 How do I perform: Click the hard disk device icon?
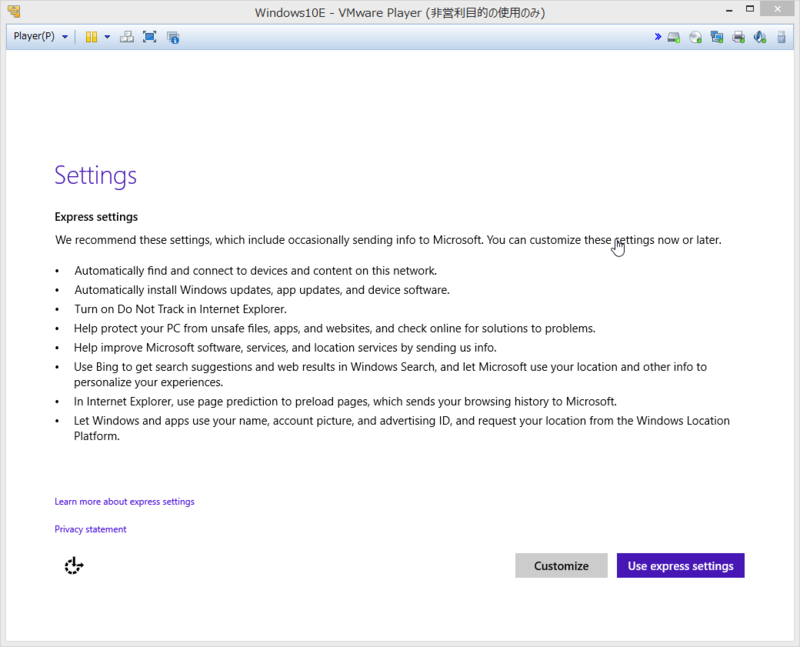click(x=674, y=37)
